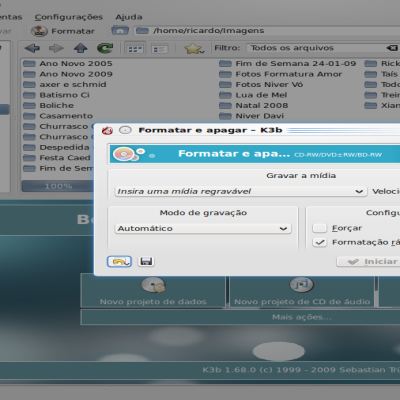Open the Modo de gravação Automático dropdown
Screen dimensions: 400x400
[x=203, y=228]
